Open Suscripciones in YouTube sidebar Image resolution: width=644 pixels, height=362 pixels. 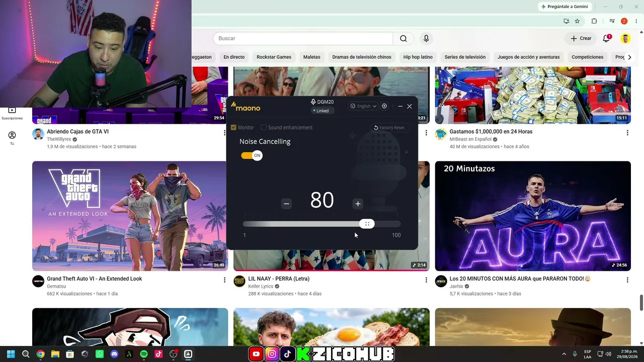[12, 114]
